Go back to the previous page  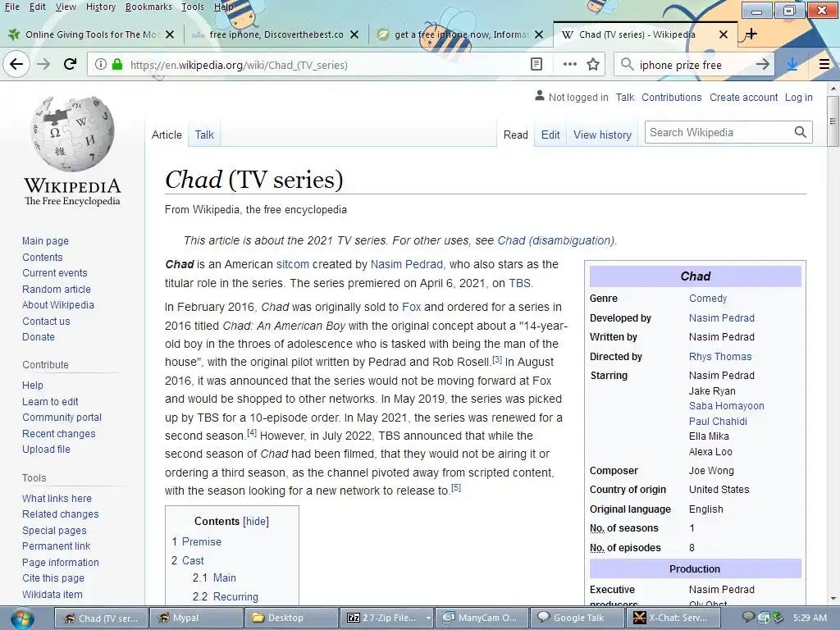(x=16, y=65)
